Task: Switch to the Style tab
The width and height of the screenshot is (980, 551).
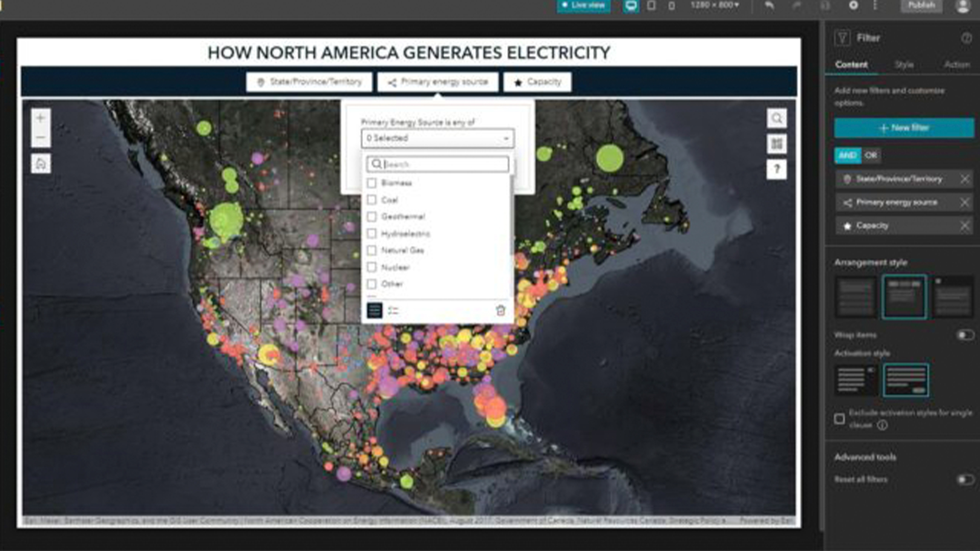Action: tap(904, 65)
